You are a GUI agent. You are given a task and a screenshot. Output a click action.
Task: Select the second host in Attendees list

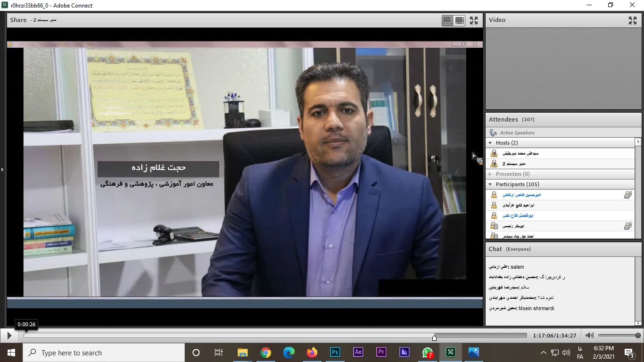tap(514, 164)
